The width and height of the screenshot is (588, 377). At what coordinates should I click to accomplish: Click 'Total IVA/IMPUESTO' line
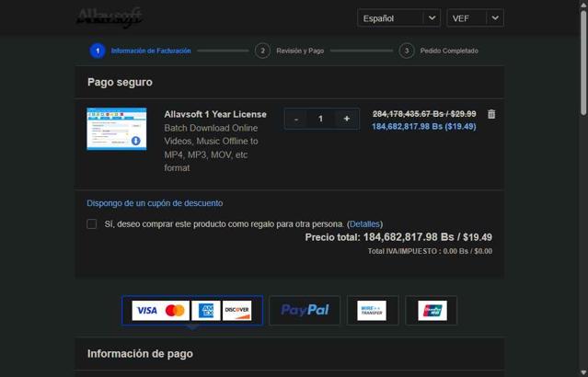[x=430, y=251]
